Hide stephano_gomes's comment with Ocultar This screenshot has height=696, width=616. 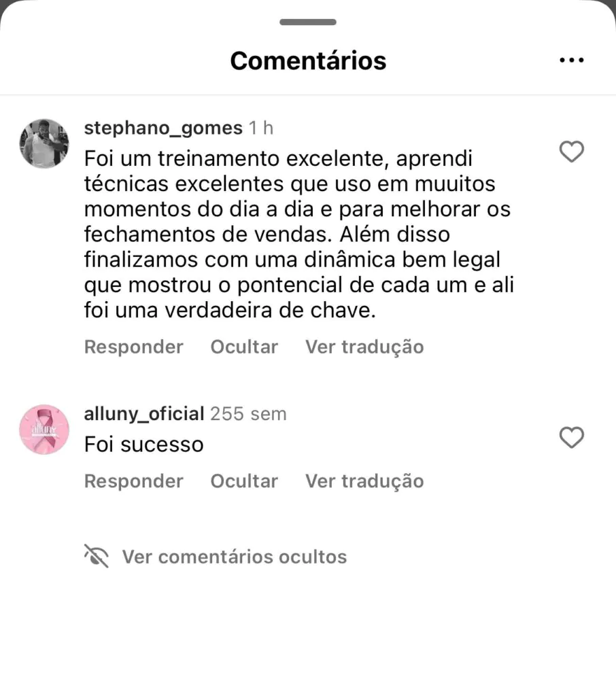[x=244, y=347]
